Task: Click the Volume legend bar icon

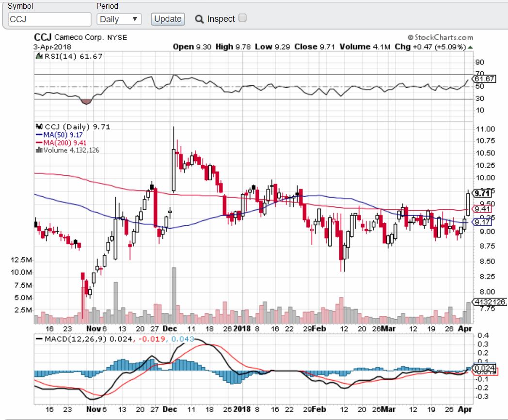Action: [x=39, y=150]
